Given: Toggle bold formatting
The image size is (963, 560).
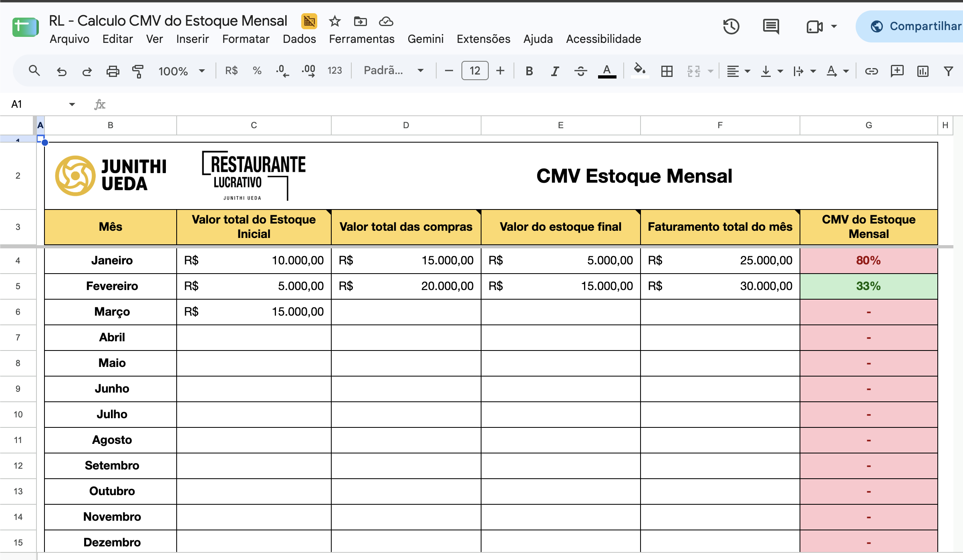Looking at the screenshot, I should coord(529,71).
